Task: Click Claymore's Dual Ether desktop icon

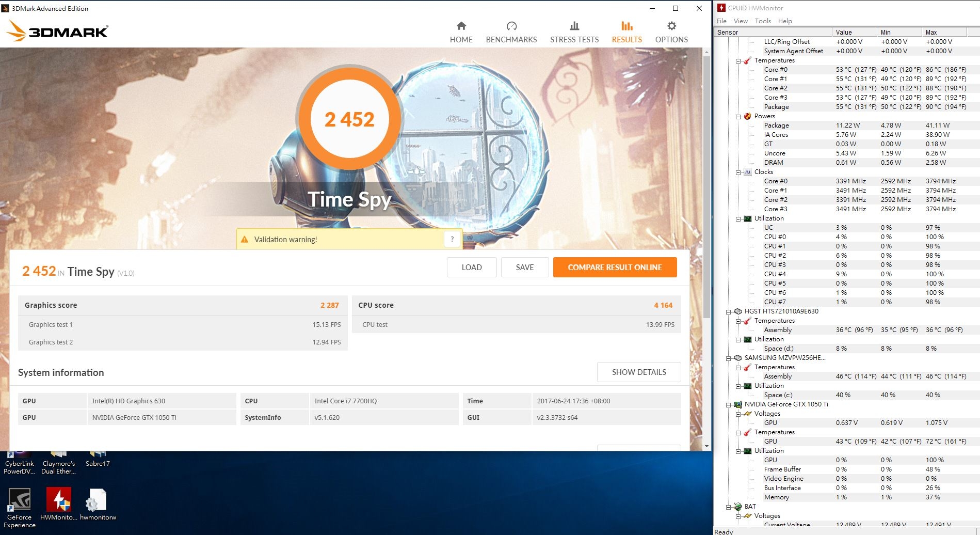Action: pyautogui.click(x=58, y=463)
